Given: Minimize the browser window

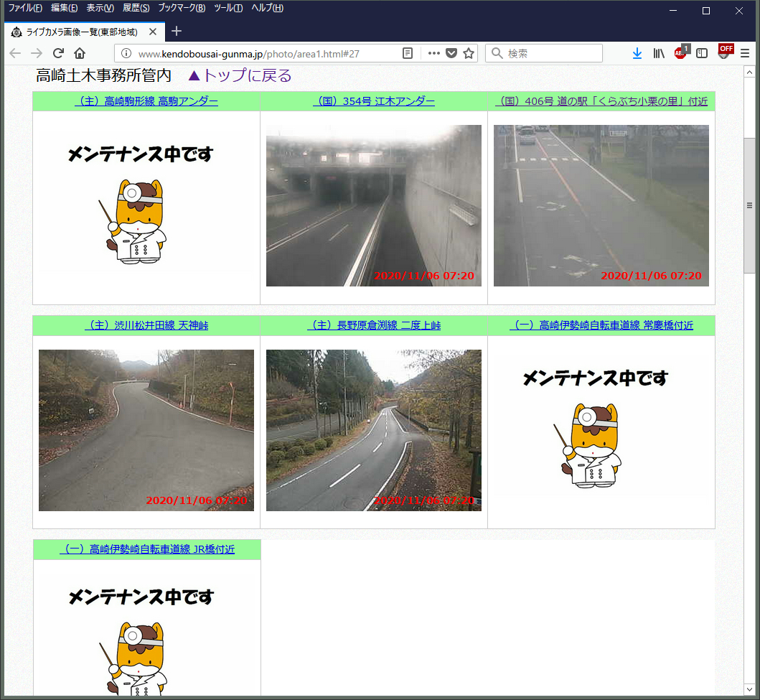Looking at the screenshot, I should (672, 11).
